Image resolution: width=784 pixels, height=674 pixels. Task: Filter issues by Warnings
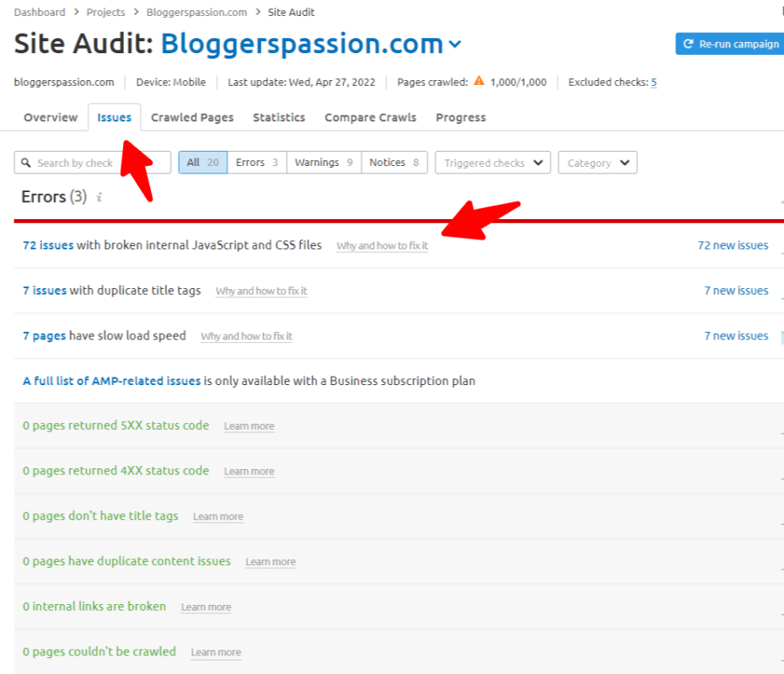point(324,163)
